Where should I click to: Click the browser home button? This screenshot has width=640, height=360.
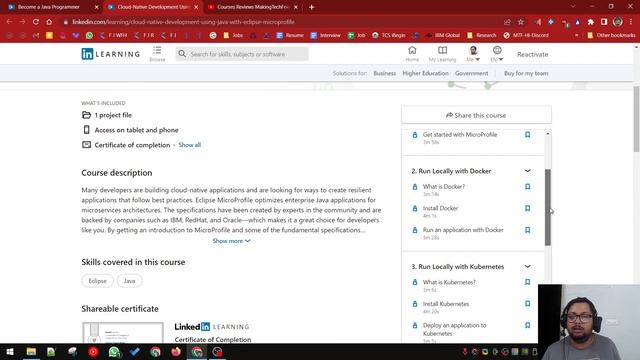(x=49, y=22)
